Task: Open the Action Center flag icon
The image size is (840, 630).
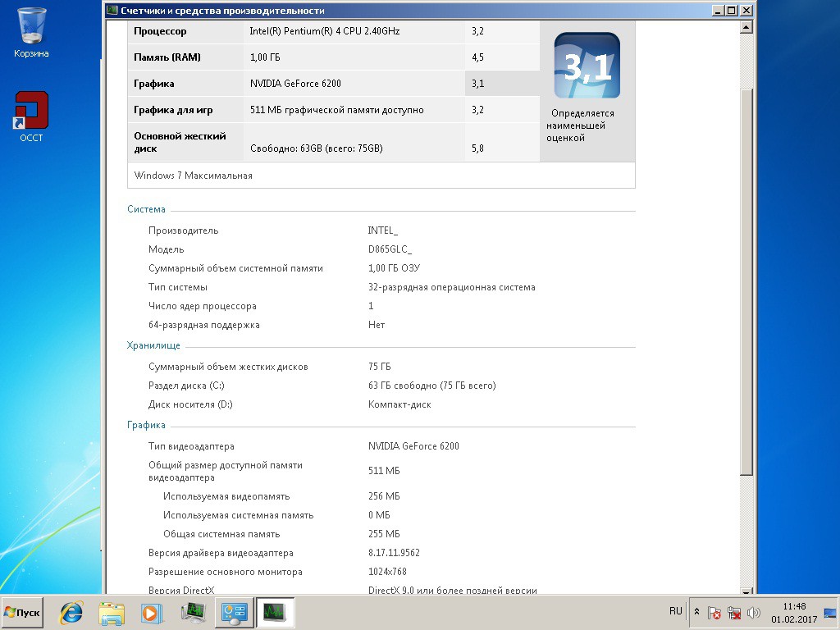Action: point(714,612)
